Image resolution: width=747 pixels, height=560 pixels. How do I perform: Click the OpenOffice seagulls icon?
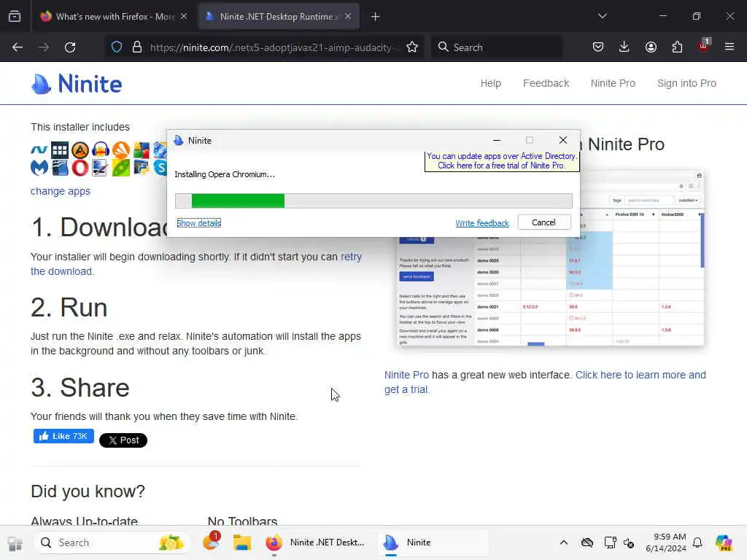tap(60, 168)
